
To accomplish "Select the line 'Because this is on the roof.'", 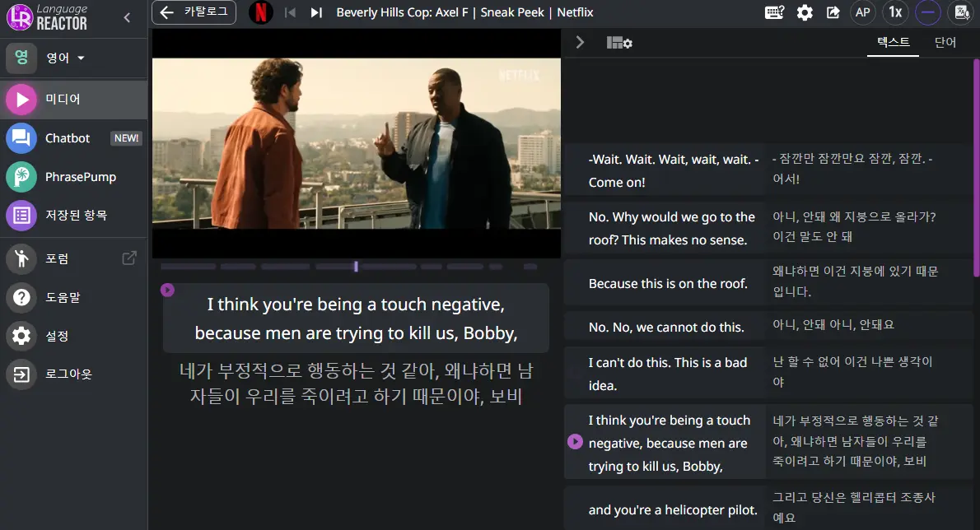I will [668, 283].
